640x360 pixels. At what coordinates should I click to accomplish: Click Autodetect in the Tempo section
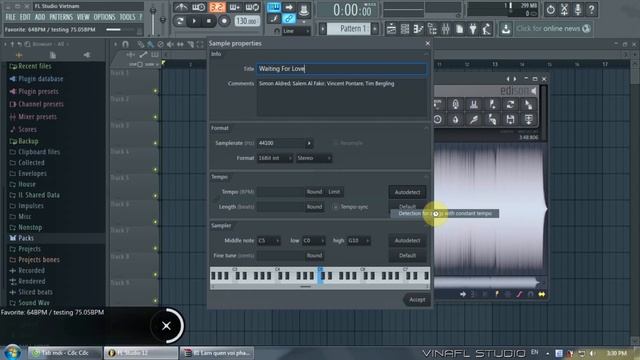[407, 192]
